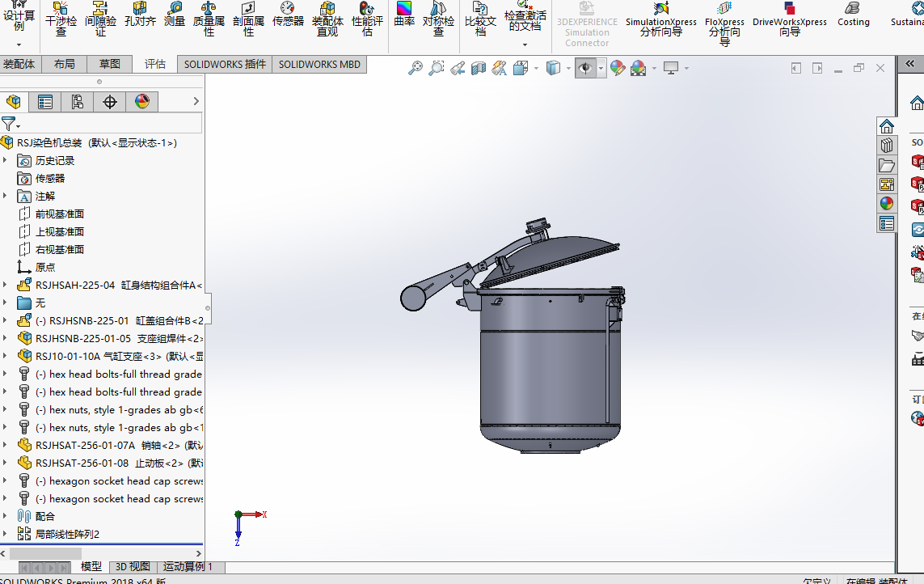Viewport: 924px width, 584px height.
Task: Open the Interference Detection tool (干涉检查)
Action: click(61, 19)
